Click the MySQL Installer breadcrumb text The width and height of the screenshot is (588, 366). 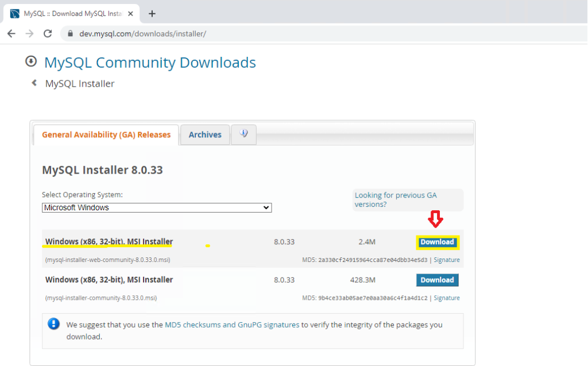point(79,83)
